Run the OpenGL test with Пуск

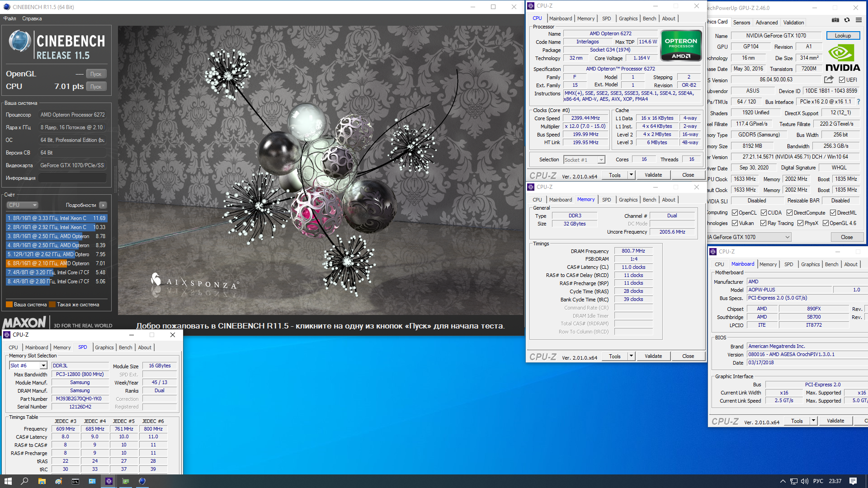tap(96, 74)
